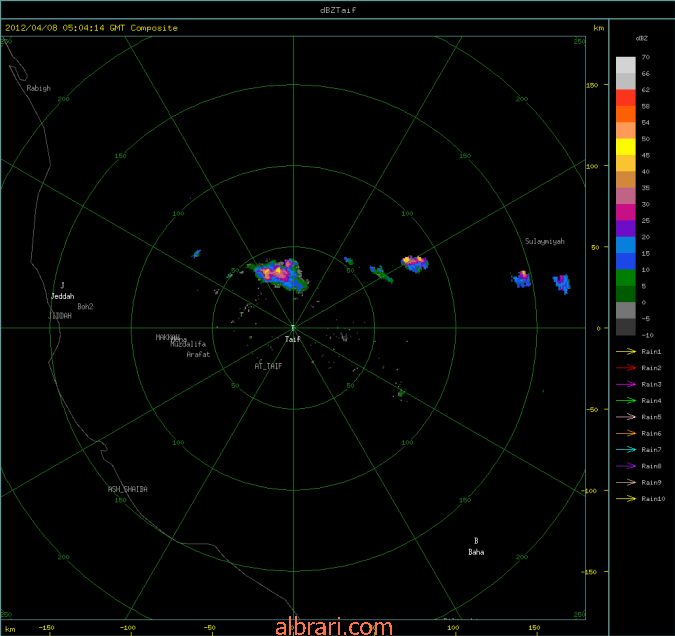The image size is (675, 636).
Task: Click the km unit label at top right
Action: click(598, 28)
